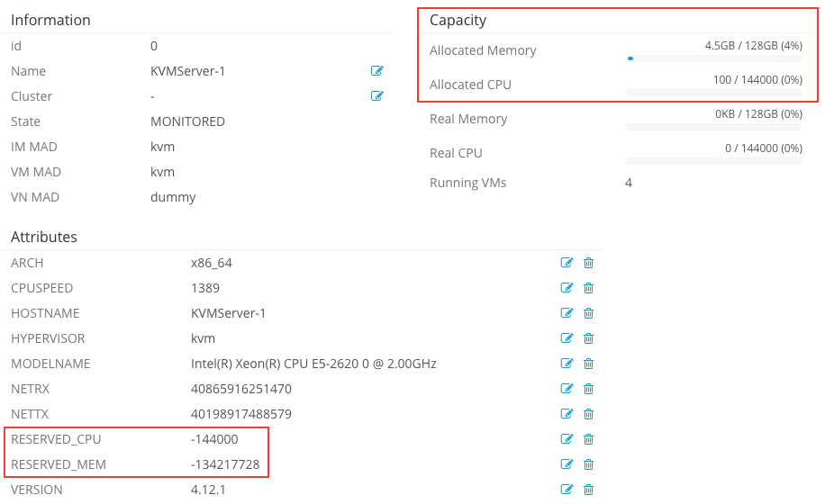This screenshot has width=834, height=504.
Task: Edit the Cluster field value
Action: point(377,96)
